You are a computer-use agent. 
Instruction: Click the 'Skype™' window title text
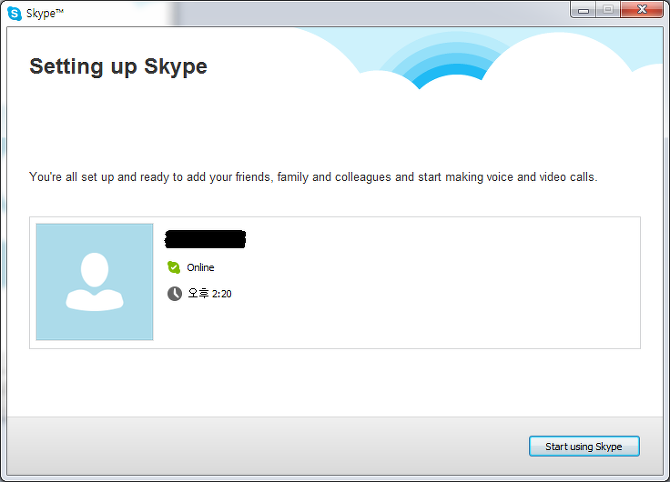click(45, 14)
